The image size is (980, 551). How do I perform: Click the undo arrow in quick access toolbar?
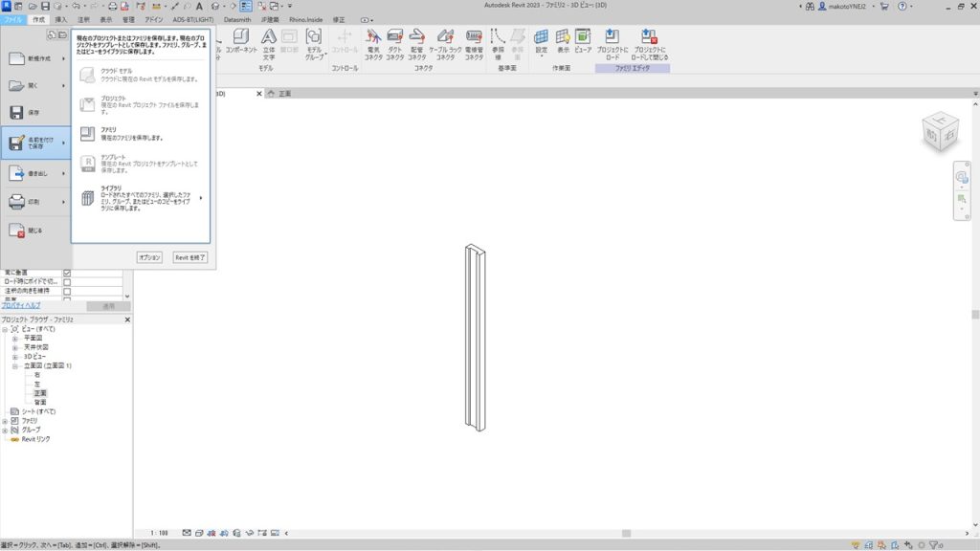[x=76, y=7]
